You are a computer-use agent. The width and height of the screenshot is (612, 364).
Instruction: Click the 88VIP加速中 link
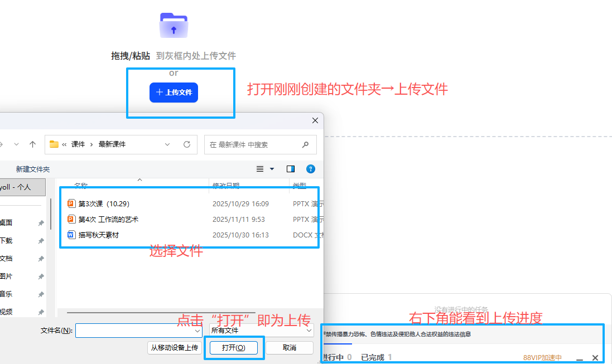click(x=542, y=358)
